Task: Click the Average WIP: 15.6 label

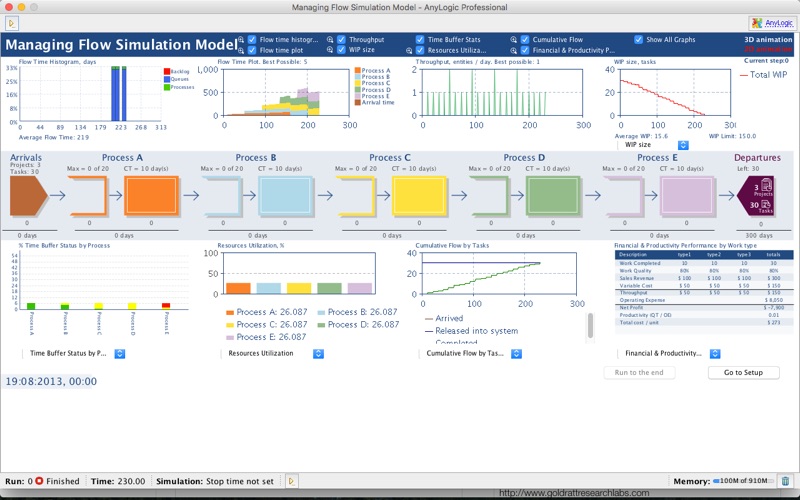Action: click(641, 136)
